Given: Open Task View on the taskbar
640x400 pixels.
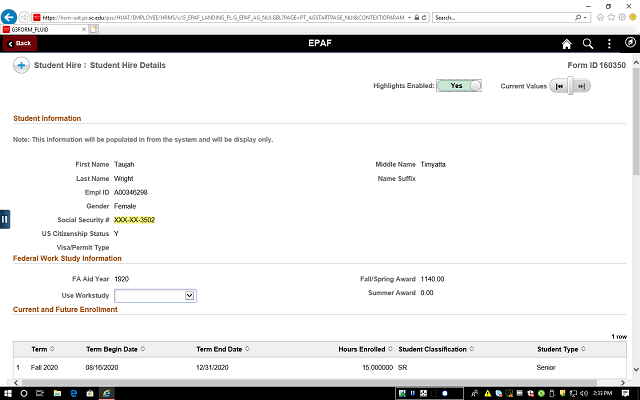Looking at the screenshot, I should (x=40, y=393).
